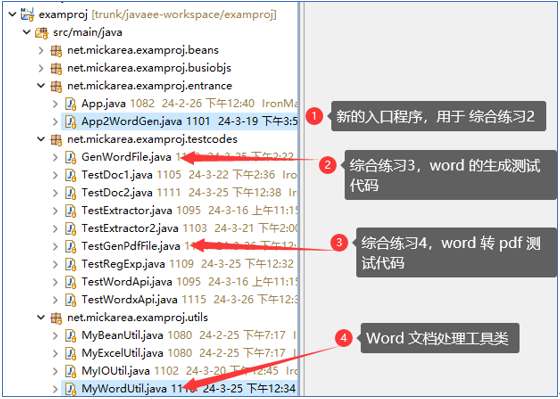Click the Java file icon of GenWordFile.java
The image size is (560, 399).
click(x=71, y=157)
